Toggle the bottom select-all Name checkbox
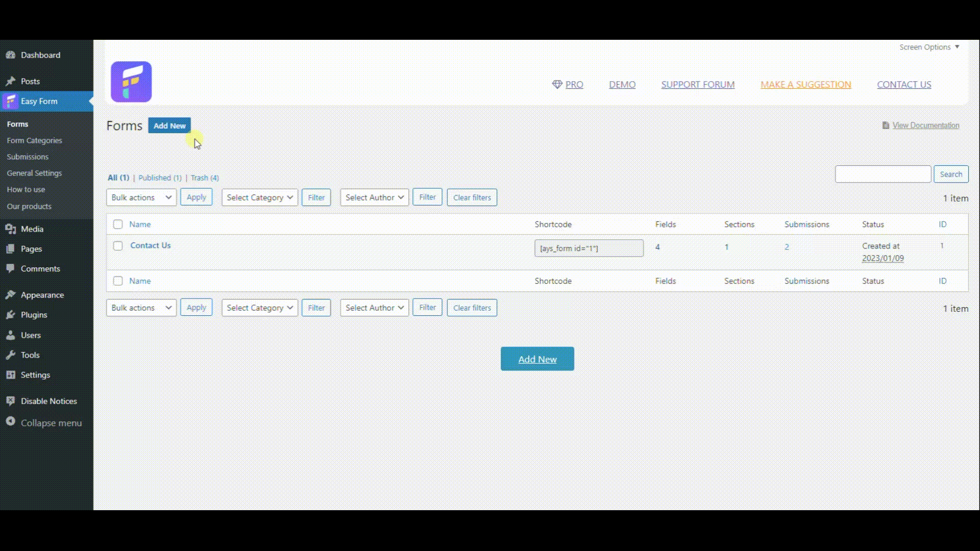This screenshot has height=551, width=980. 118,281
